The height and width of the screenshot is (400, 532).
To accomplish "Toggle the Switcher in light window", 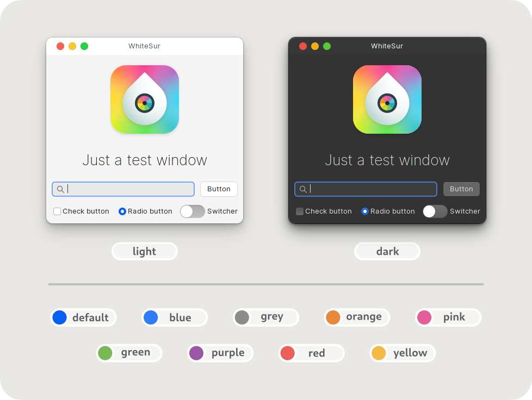I will pyautogui.click(x=193, y=211).
